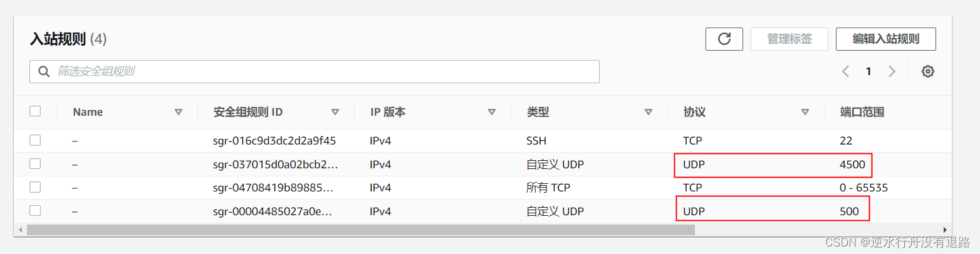980x254 pixels.
Task: Sort by IP 版本 column arrow
Action: 491,112
